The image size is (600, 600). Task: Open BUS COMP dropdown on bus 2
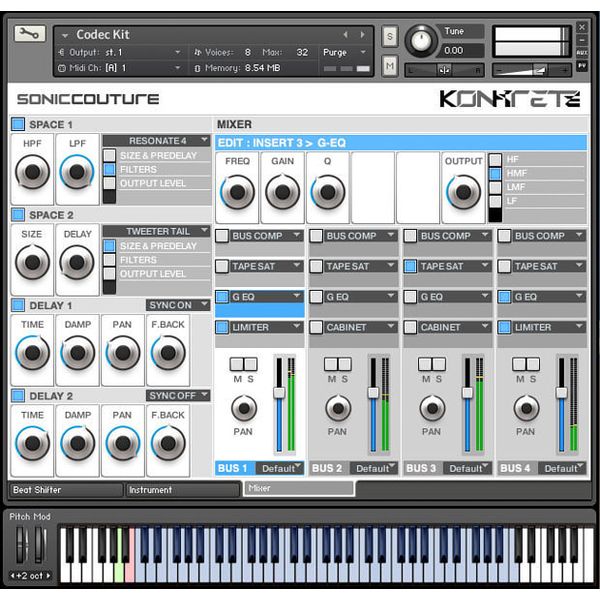point(361,236)
